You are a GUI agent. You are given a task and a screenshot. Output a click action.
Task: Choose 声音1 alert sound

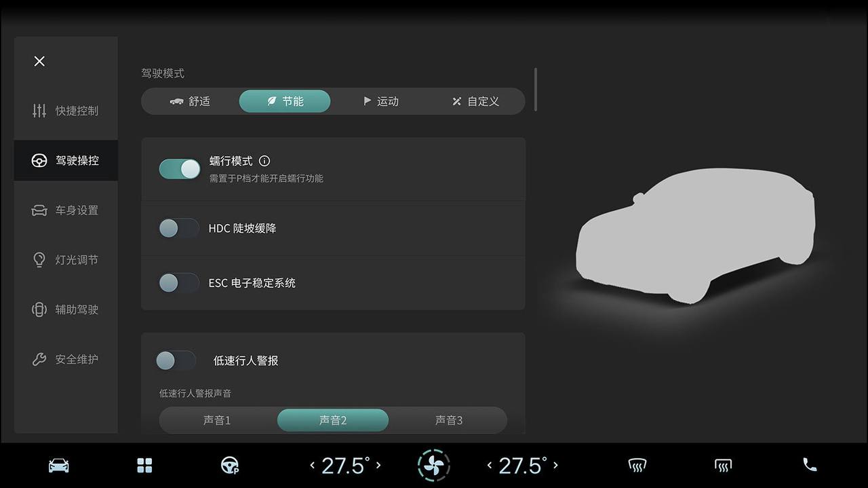(217, 420)
